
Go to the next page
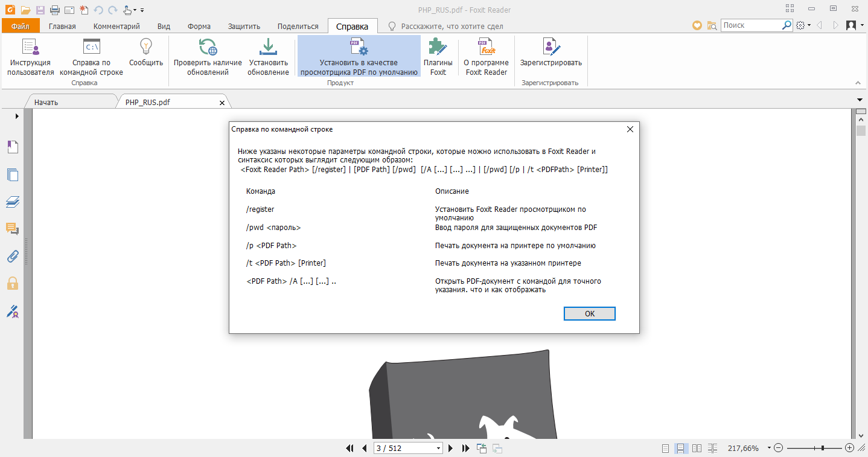coord(450,448)
